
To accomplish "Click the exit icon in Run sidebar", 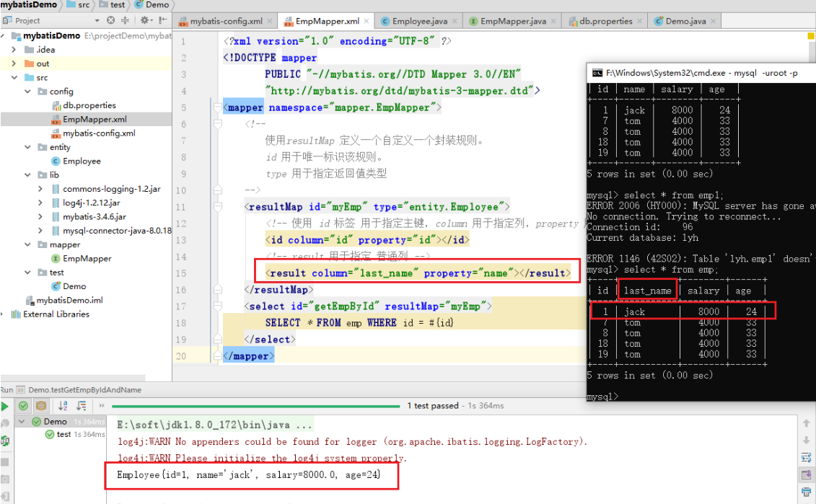I will pos(4,496).
